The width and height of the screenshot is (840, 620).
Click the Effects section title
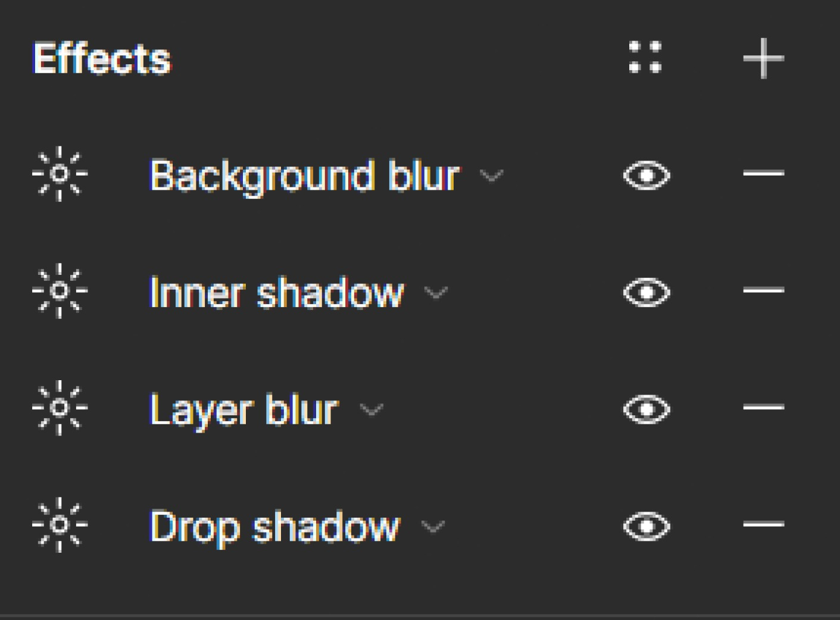[x=102, y=58]
